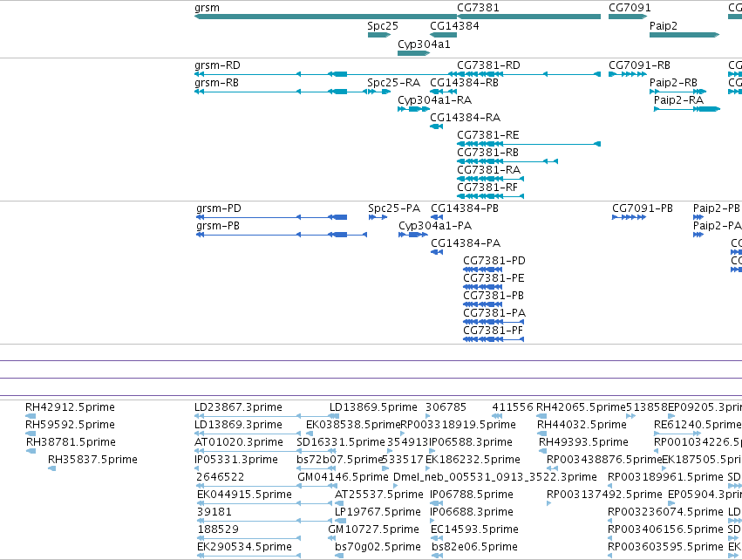Click the grsm-PD protein label
742x560 pixels.
(x=219, y=208)
